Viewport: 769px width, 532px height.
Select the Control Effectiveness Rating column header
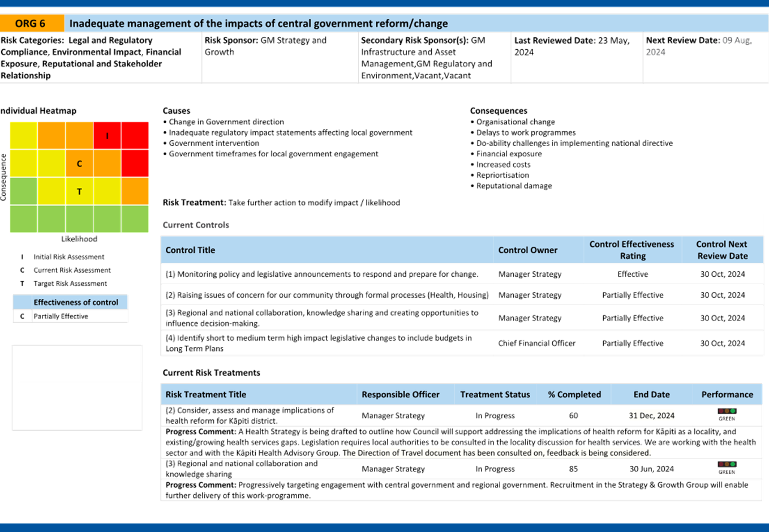(x=631, y=250)
